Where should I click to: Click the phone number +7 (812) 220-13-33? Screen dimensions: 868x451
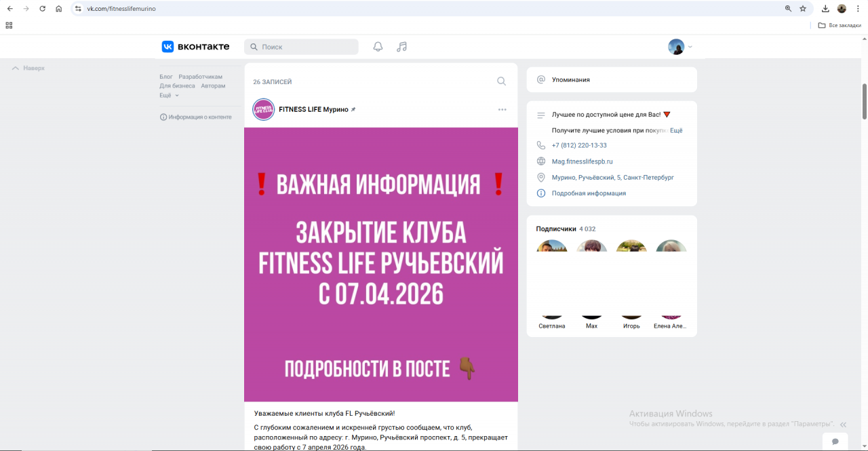579,145
